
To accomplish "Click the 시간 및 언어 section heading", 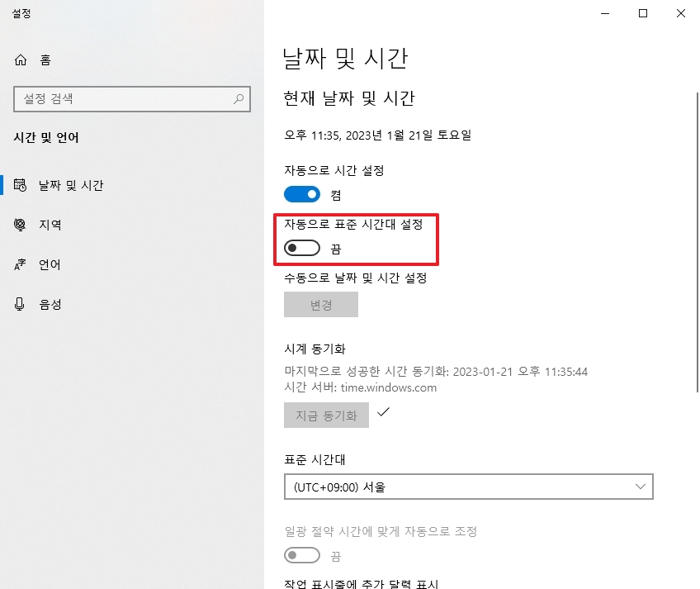I will [46, 138].
